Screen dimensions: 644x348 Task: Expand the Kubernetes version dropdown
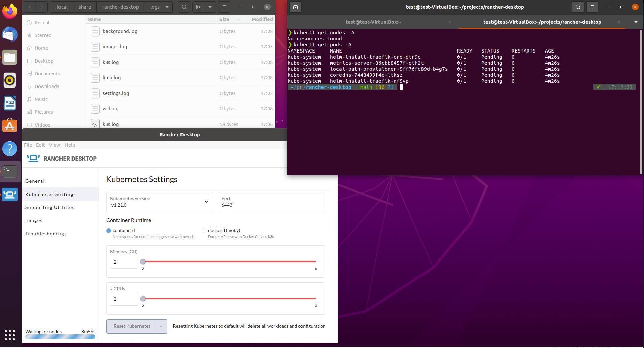pos(160,202)
